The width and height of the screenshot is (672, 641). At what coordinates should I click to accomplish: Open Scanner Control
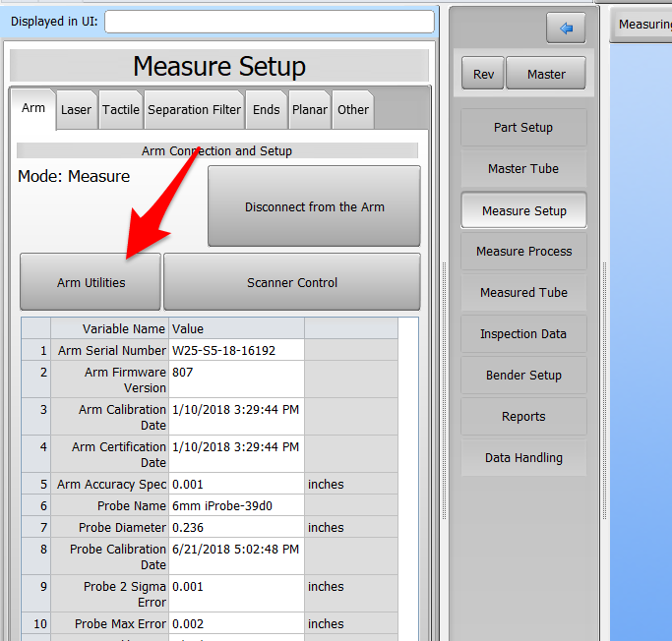click(291, 282)
